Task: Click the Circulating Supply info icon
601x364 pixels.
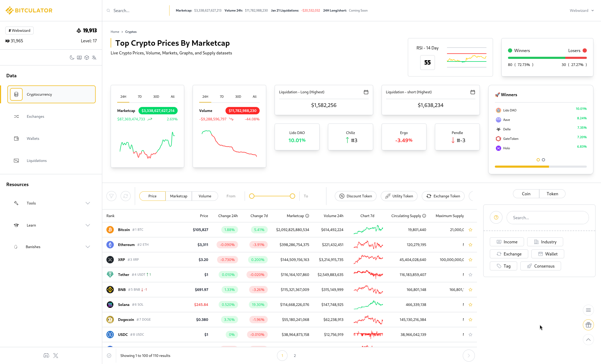Action: coord(424,216)
